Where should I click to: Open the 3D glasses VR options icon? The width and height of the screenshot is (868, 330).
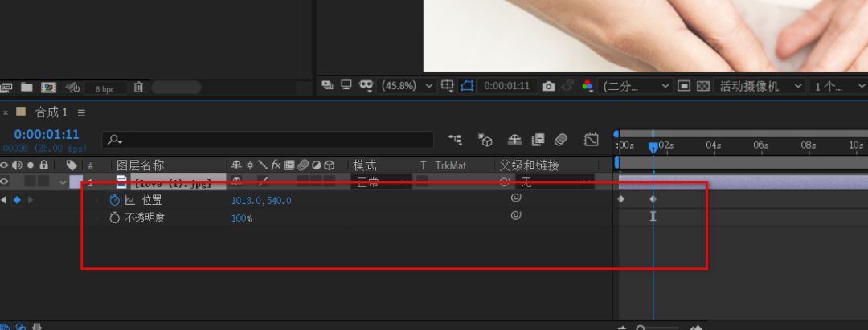366,86
